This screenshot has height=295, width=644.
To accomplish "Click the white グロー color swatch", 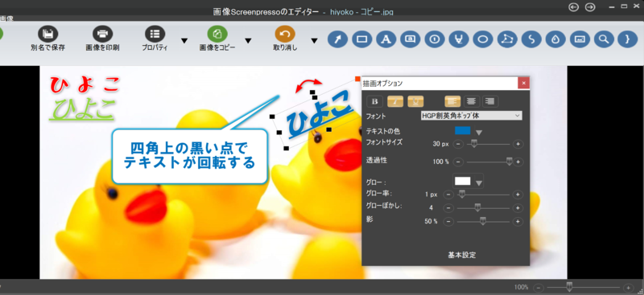I will click(462, 181).
